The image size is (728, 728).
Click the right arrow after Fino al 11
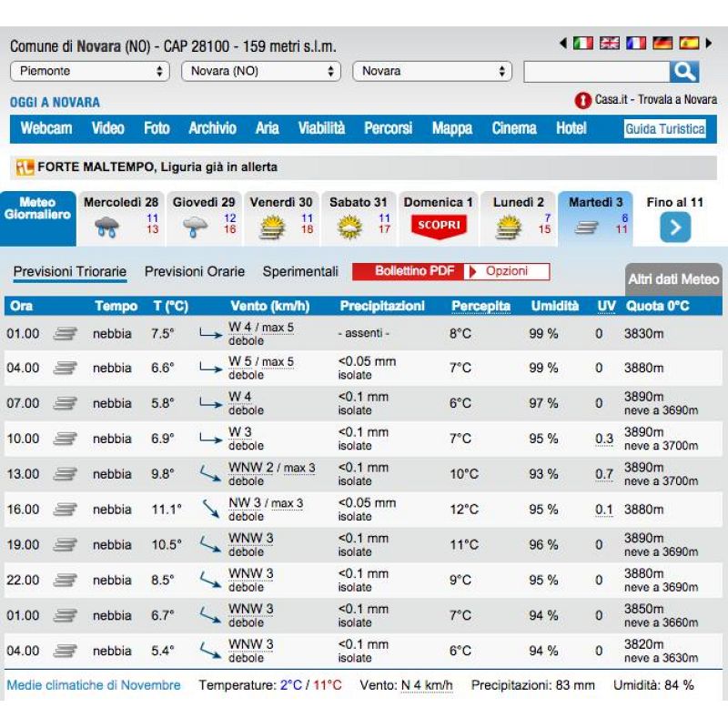coord(674,227)
